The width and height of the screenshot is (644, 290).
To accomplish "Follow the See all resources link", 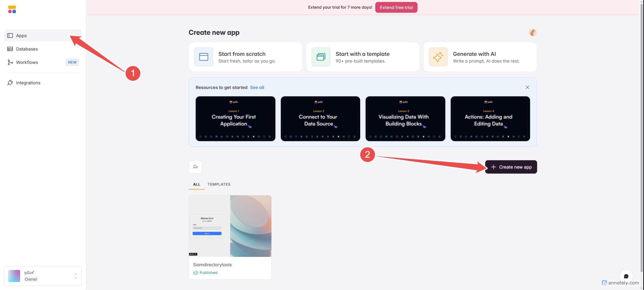I will pos(257,87).
